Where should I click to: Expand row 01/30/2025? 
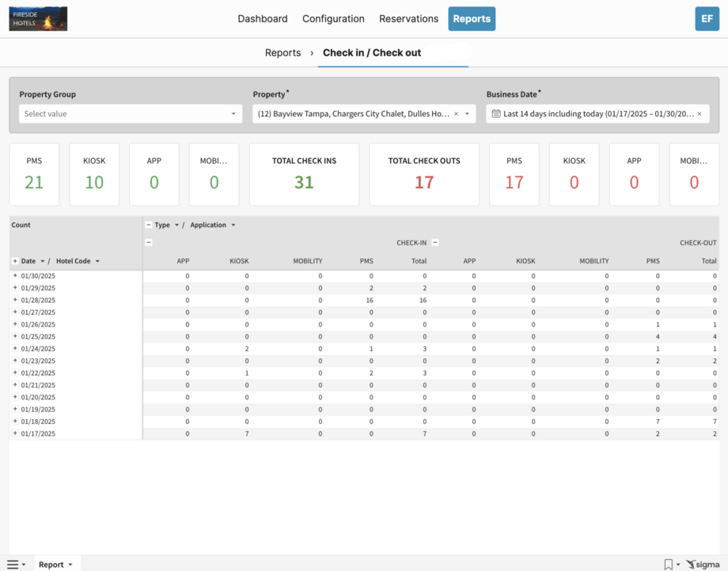click(15, 275)
